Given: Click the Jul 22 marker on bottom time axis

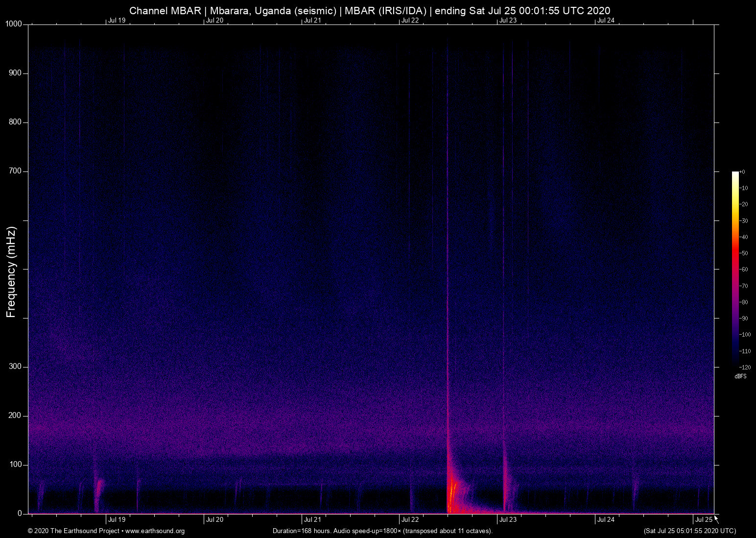Looking at the screenshot, I should point(410,519).
